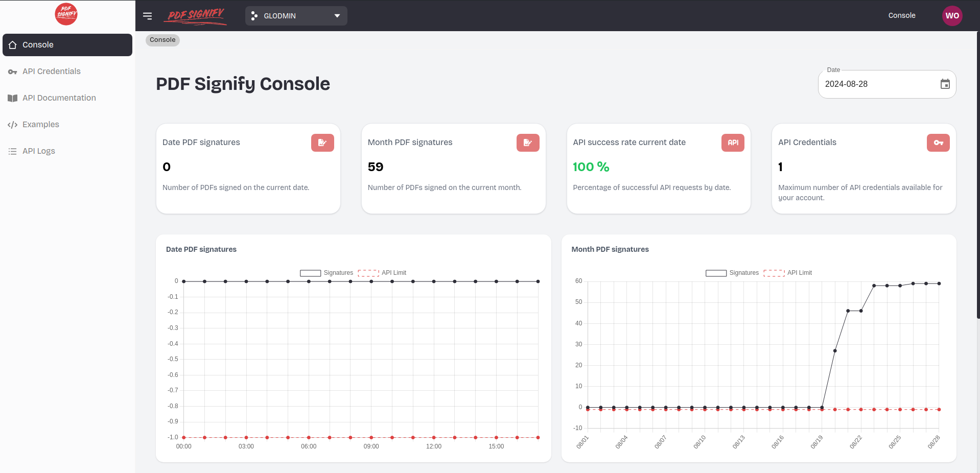Click the organization icon beside GLODMIN

tap(254, 16)
